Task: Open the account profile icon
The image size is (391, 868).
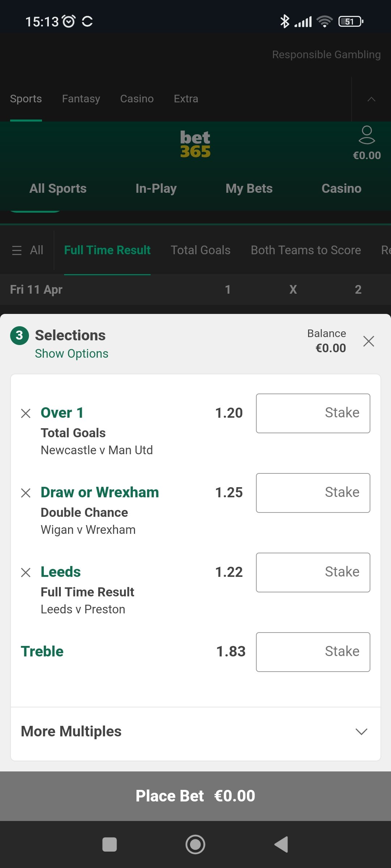Action: [367, 135]
